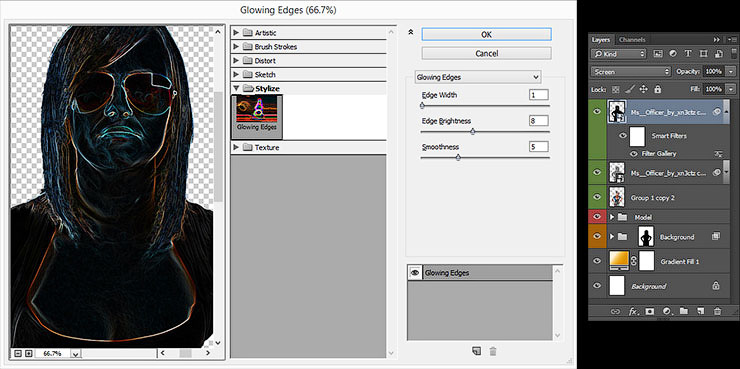
Task: Open Fill slider dropdown arrow
Action: point(732,89)
